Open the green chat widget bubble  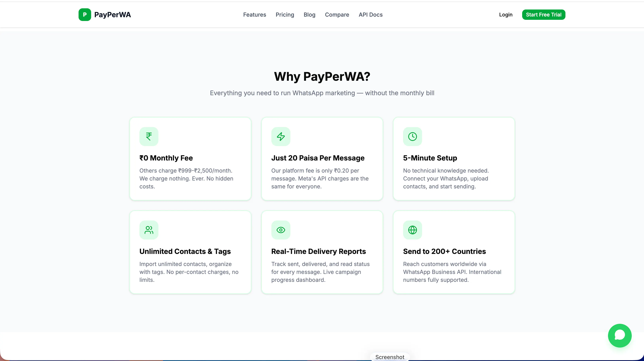pos(620,335)
